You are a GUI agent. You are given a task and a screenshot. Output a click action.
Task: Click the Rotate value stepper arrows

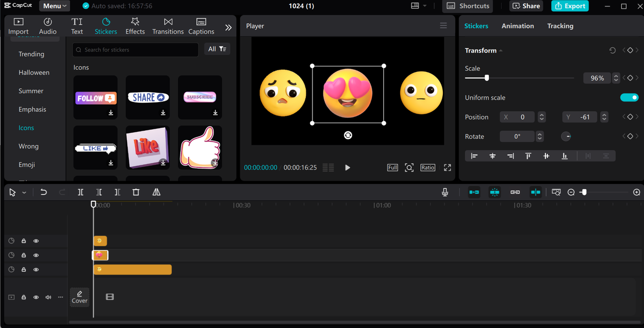tap(540, 136)
